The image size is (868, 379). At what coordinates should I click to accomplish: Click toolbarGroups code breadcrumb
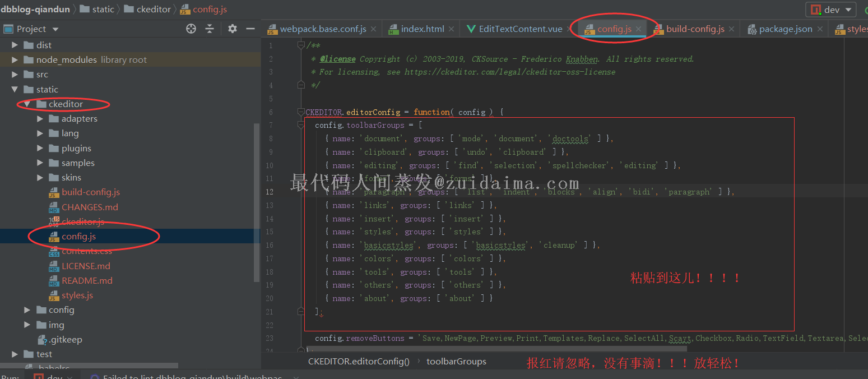point(456,362)
